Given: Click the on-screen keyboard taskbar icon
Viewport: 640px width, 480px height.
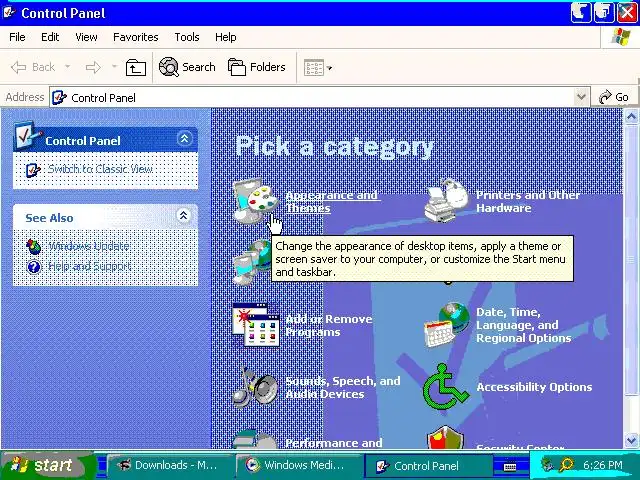Looking at the screenshot, I should click(x=509, y=466).
